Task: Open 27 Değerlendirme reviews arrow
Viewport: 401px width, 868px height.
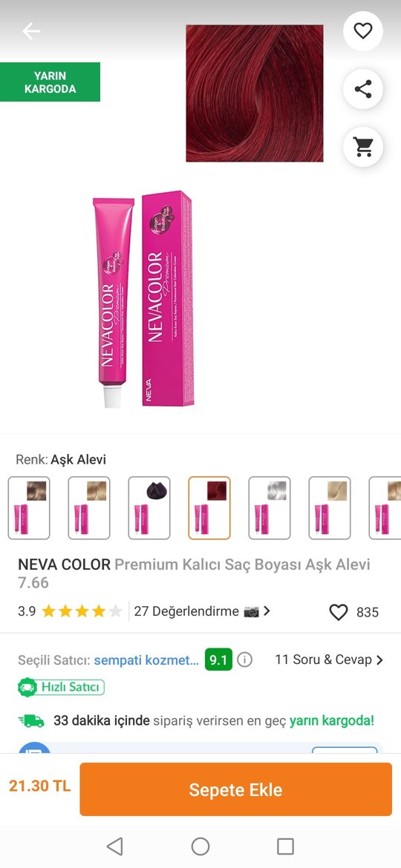Action: pyautogui.click(x=267, y=611)
